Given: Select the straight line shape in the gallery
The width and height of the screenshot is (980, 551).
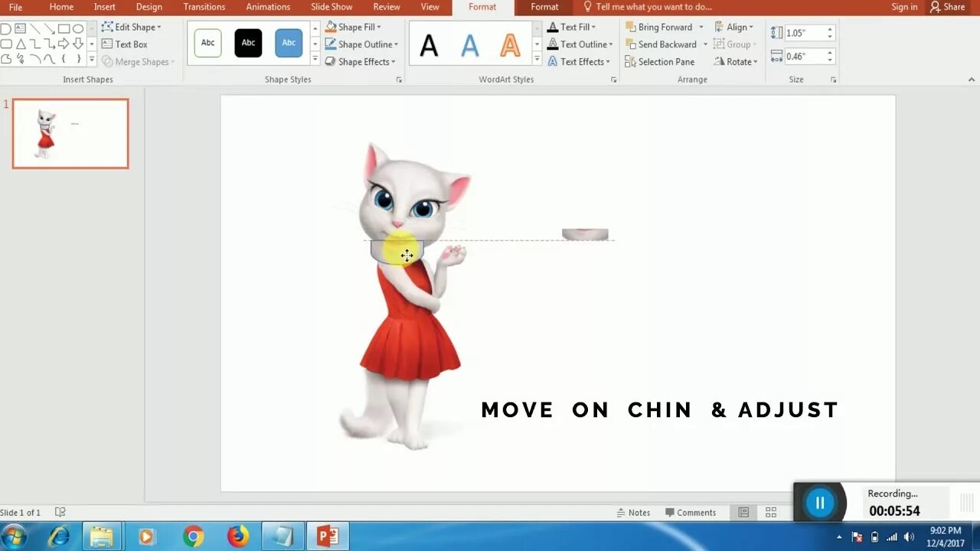Looking at the screenshot, I should point(35,28).
